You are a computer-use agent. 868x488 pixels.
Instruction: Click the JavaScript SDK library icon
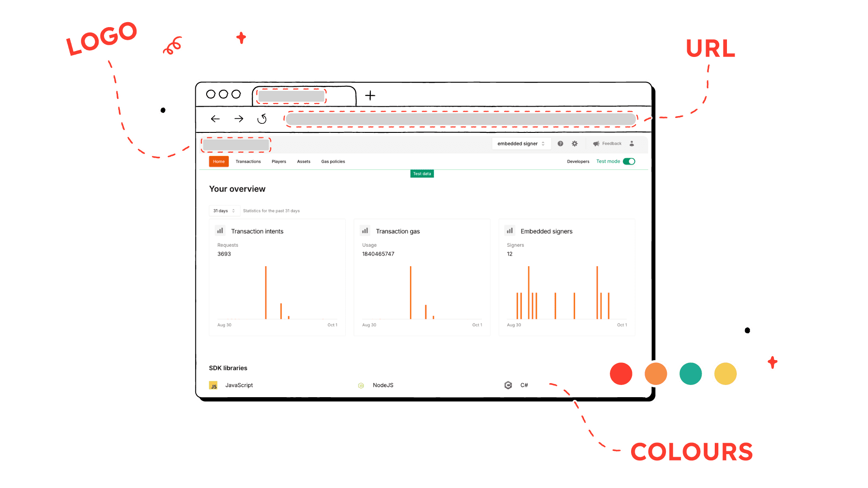click(213, 385)
